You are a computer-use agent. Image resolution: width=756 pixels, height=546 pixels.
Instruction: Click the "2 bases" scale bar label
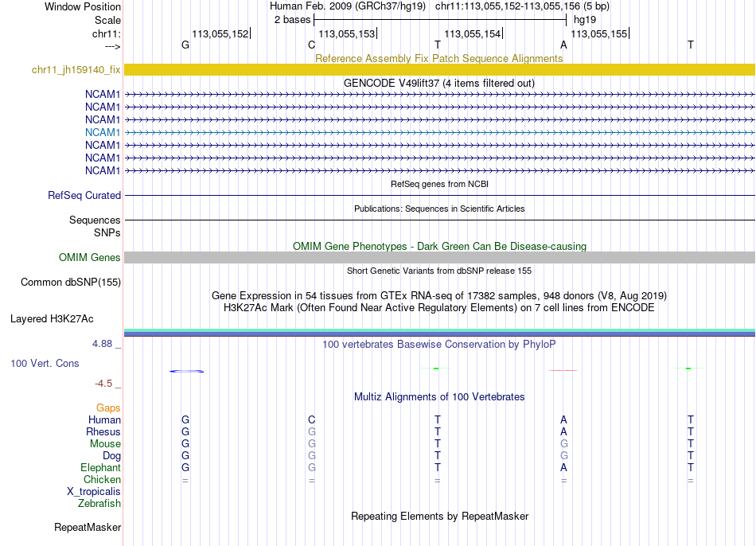coord(292,20)
